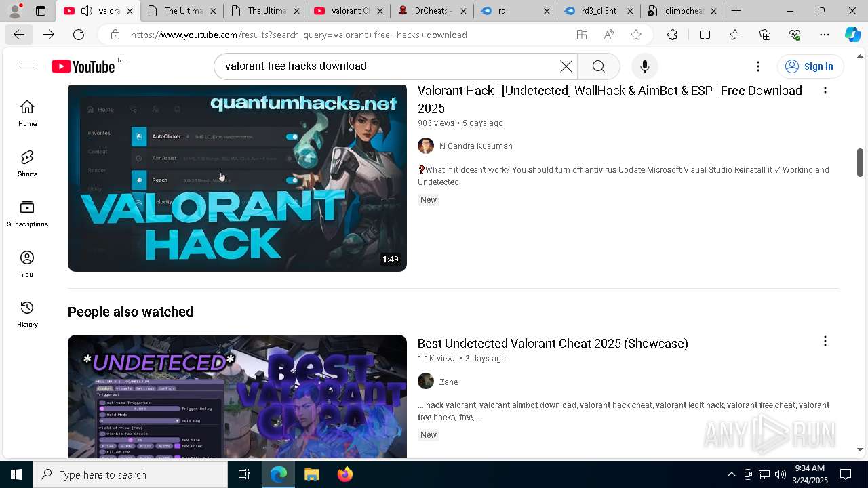The image size is (868, 488).
Task: Open the Favorites list icon
Action: pos(735,35)
